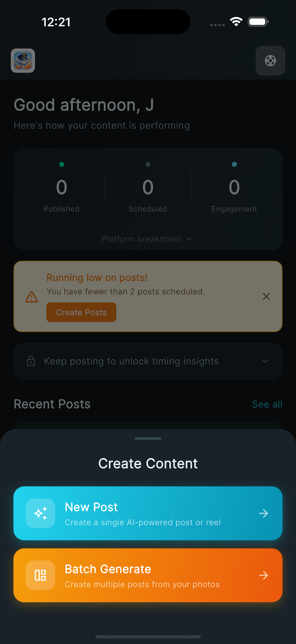Open the app profile avatar
This screenshot has width=296, height=644.
[23, 61]
